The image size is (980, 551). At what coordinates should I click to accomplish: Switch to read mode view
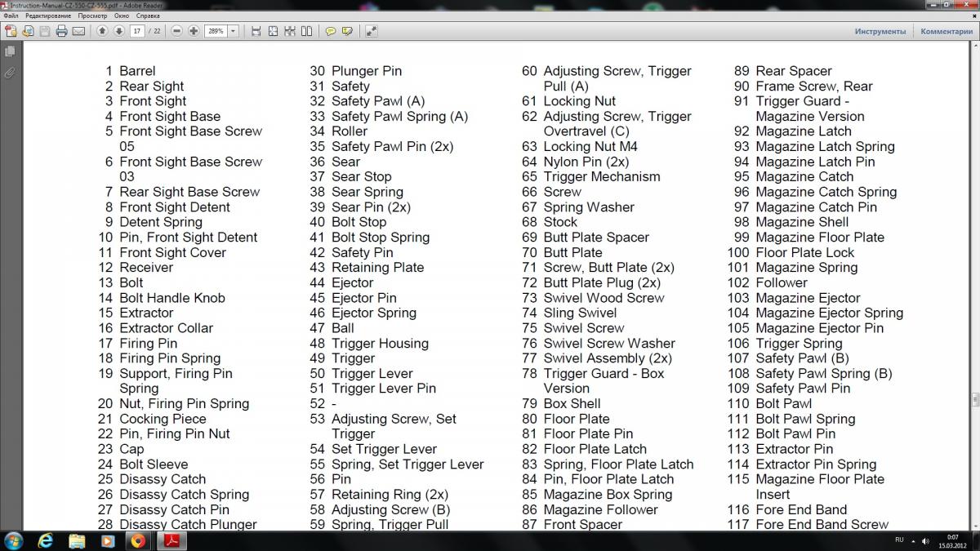372,31
